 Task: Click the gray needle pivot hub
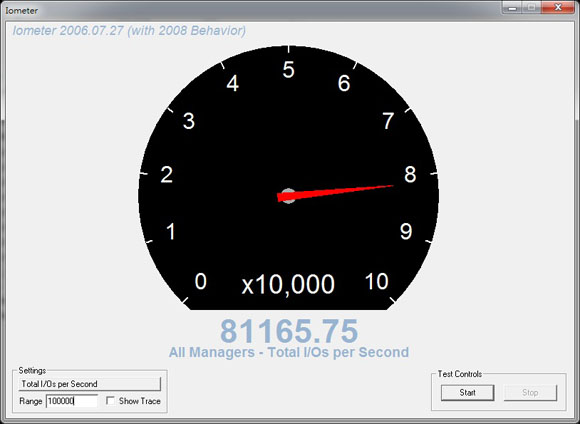tap(289, 196)
